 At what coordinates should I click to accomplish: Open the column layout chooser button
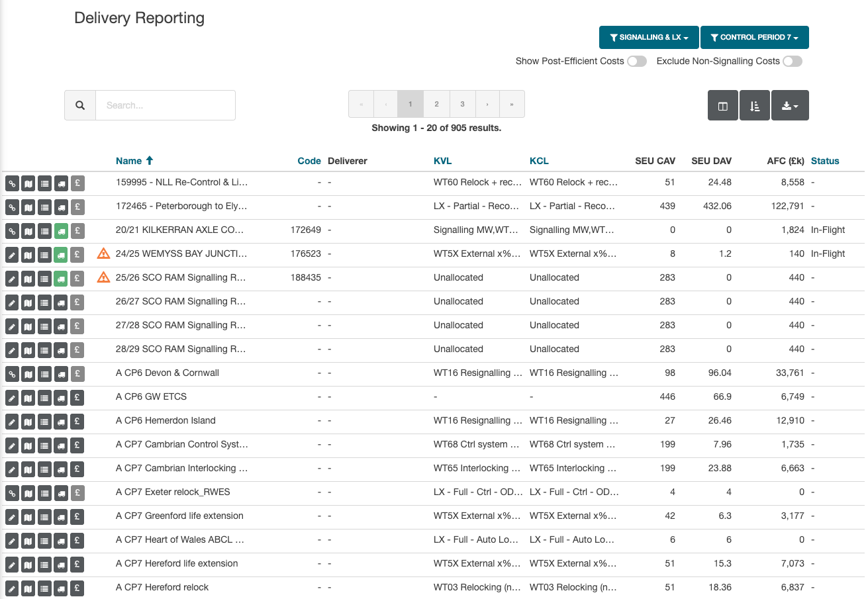click(x=723, y=106)
